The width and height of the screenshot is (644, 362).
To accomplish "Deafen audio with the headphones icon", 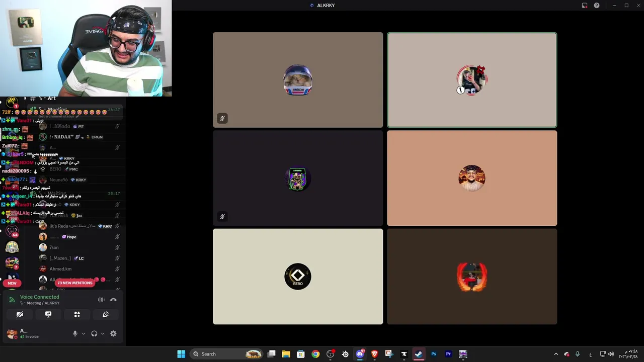I will (94, 333).
